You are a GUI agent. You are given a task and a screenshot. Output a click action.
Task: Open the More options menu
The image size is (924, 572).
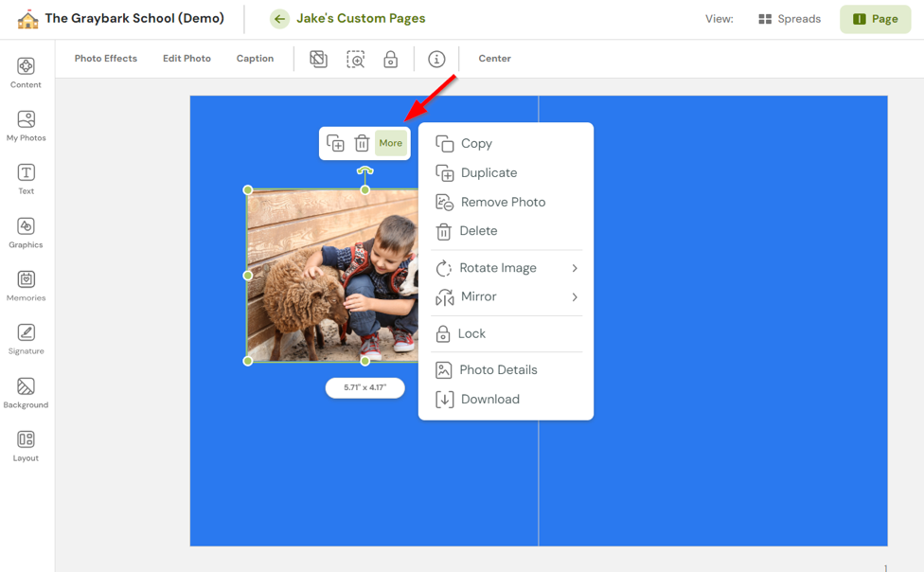pos(391,143)
